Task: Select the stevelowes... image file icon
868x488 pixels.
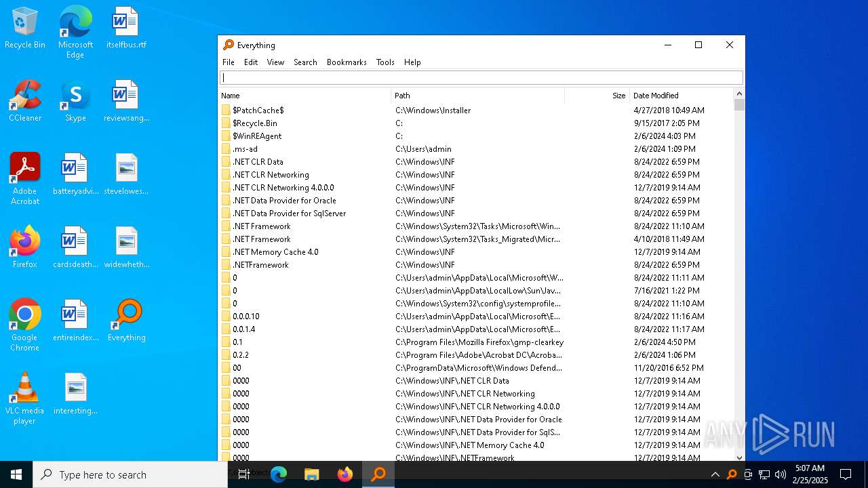Action: [126, 175]
